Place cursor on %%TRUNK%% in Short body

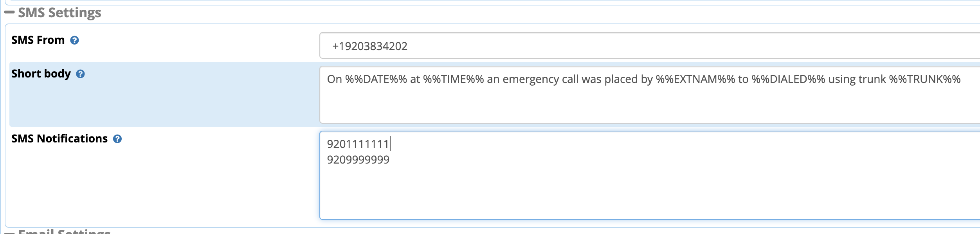click(925, 79)
